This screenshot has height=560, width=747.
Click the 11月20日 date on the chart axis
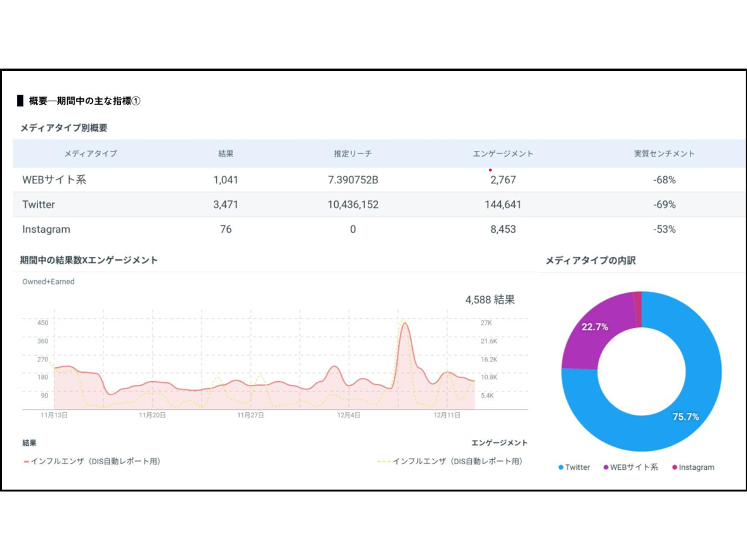pyautogui.click(x=152, y=415)
